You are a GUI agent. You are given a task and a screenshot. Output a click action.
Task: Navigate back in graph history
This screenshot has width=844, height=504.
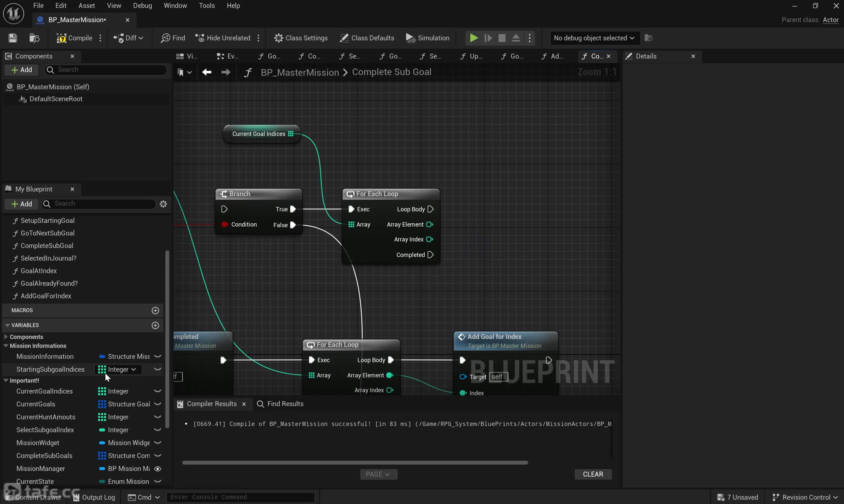pos(207,72)
